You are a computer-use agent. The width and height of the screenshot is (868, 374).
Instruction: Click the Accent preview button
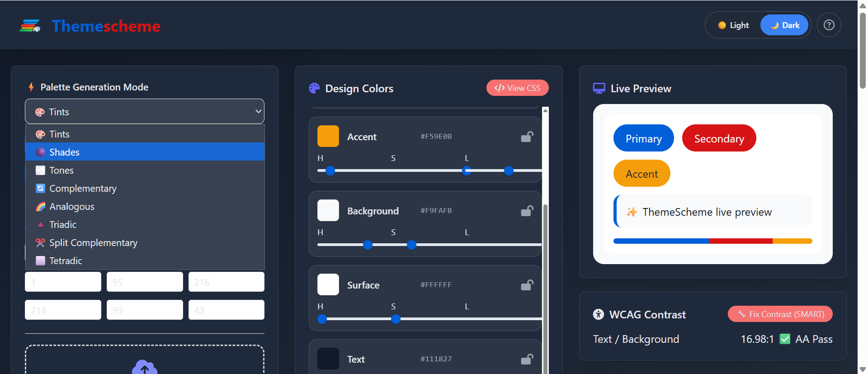[x=642, y=174]
